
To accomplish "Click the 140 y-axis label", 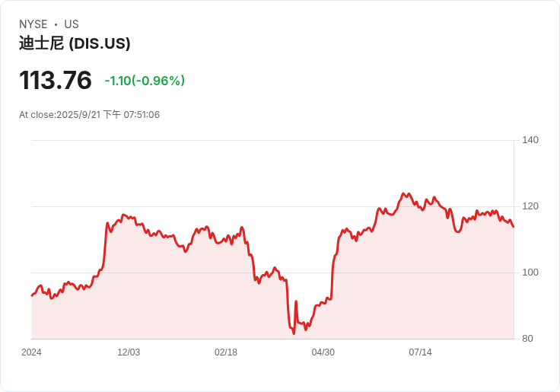I will tap(530, 140).
